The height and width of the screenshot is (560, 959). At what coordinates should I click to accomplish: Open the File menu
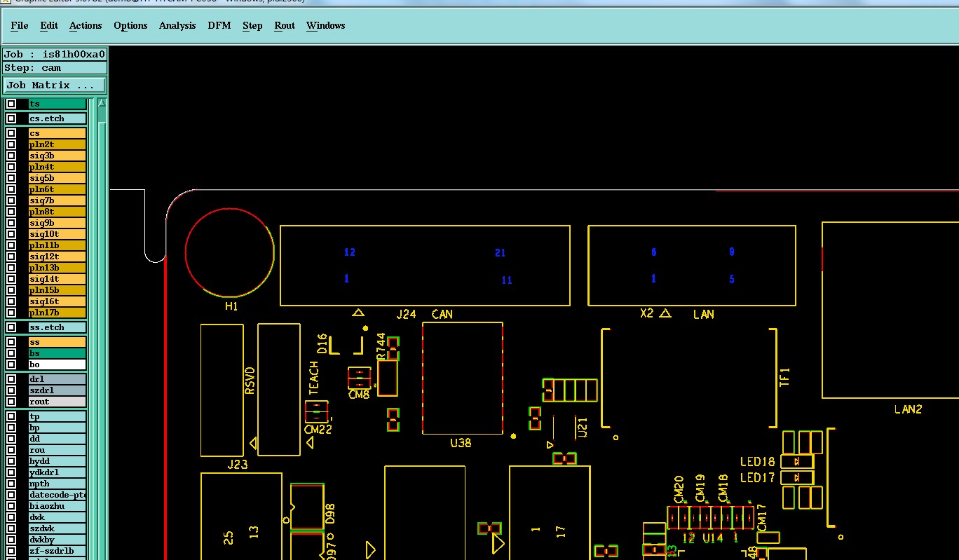click(x=20, y=25)
